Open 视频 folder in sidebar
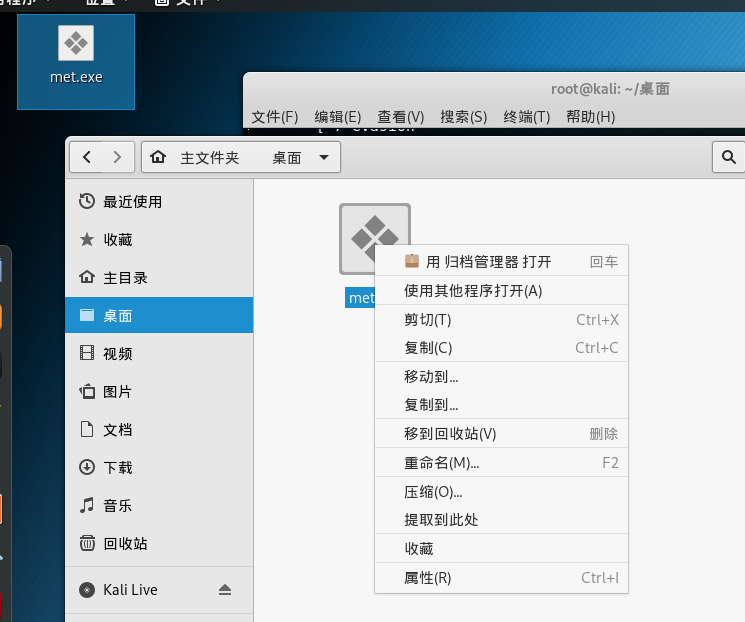The width and height of the screenshot is (745, 622). coord(159,353)
